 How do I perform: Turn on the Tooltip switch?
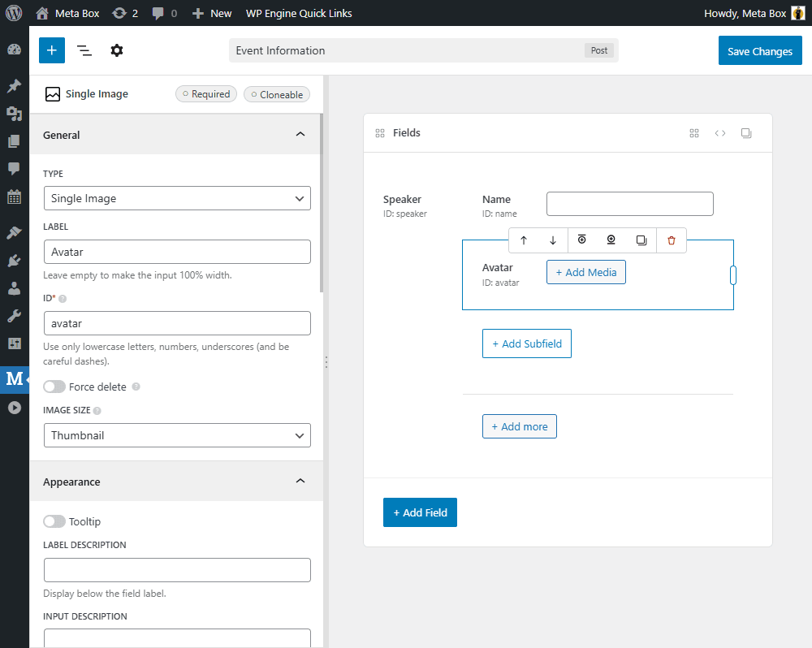point(54,521)
